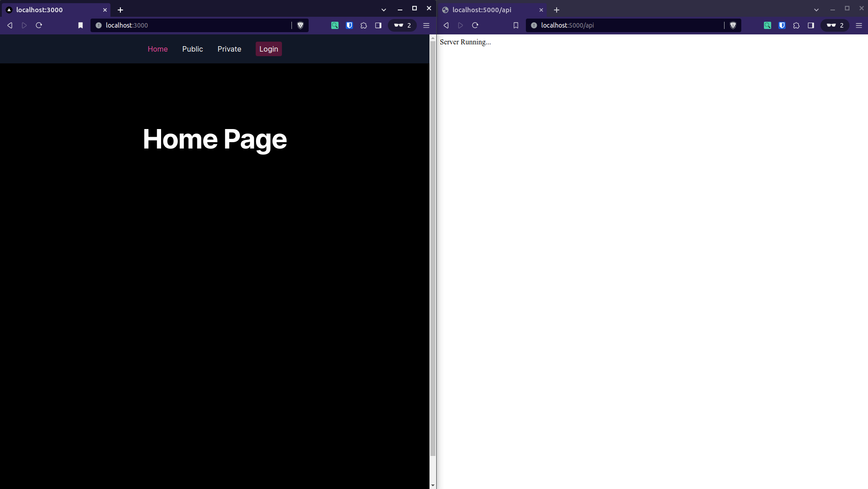Open the hamburger menu on the right window
Screen dimensions: 868x489
[x=859, y=25]
